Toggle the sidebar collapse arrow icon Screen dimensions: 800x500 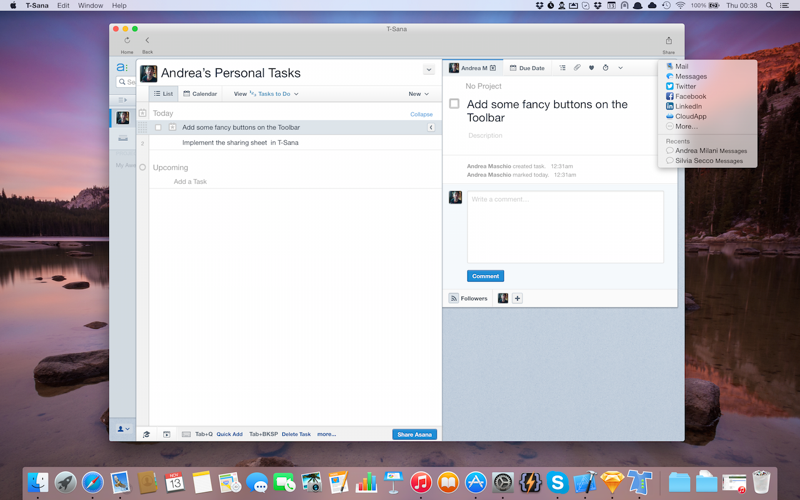(x=122, y=100)
